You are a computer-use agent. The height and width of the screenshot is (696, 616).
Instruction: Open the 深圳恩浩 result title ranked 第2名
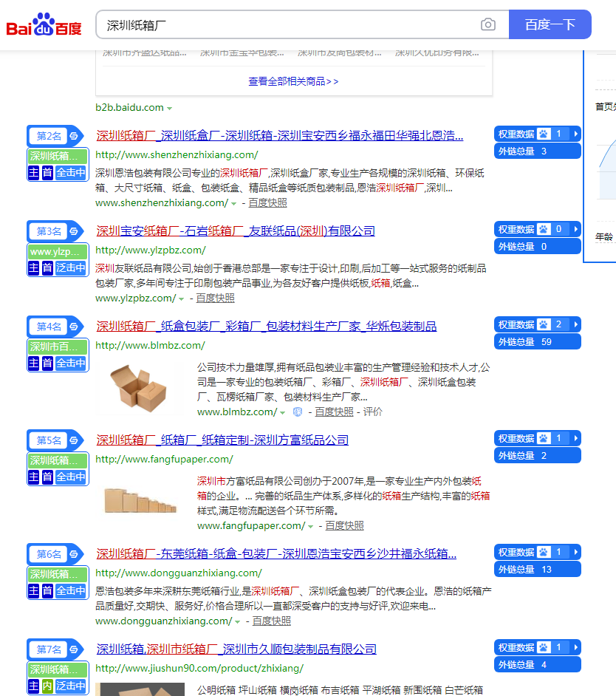[280, 136]
